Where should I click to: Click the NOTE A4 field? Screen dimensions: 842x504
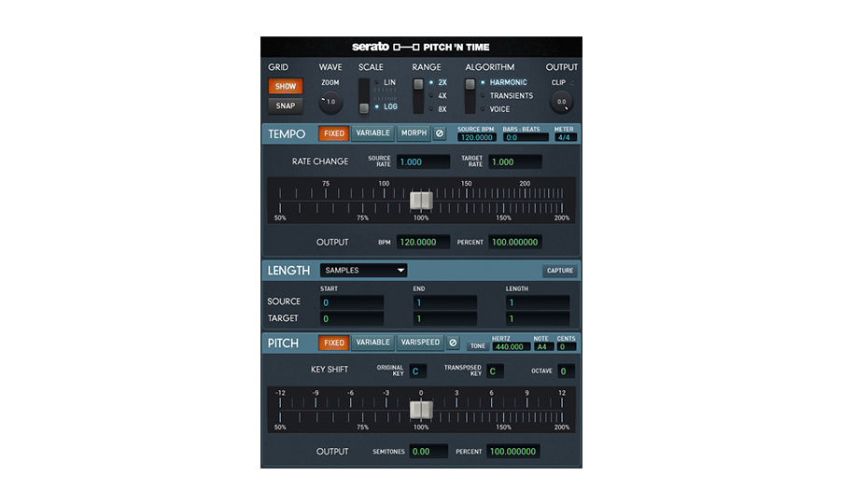543,347
